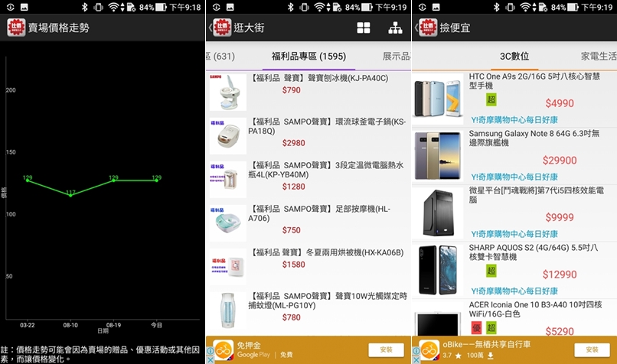Tap the app logo beside 賣場價格走勢 title
This screenshot has height=364, width=617.
[x=16, y=28]
